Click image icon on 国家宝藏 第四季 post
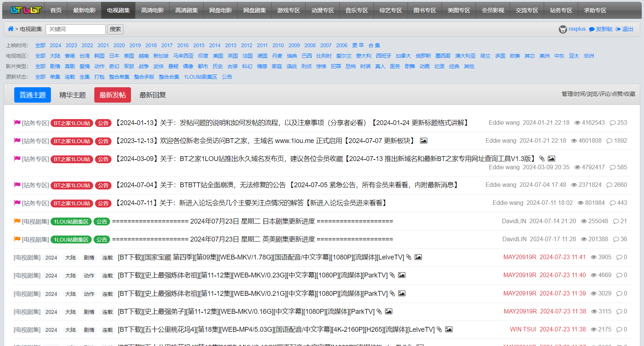 tap(418, 257)
